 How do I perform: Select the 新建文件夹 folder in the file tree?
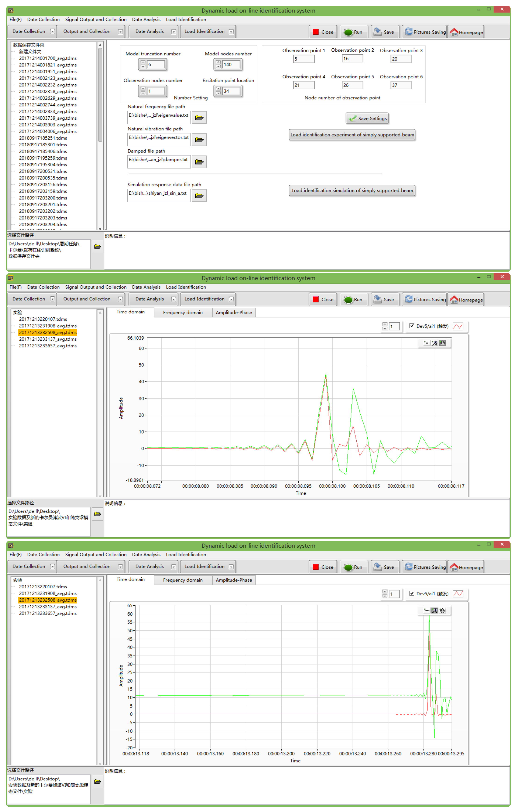tap(30, 52)
